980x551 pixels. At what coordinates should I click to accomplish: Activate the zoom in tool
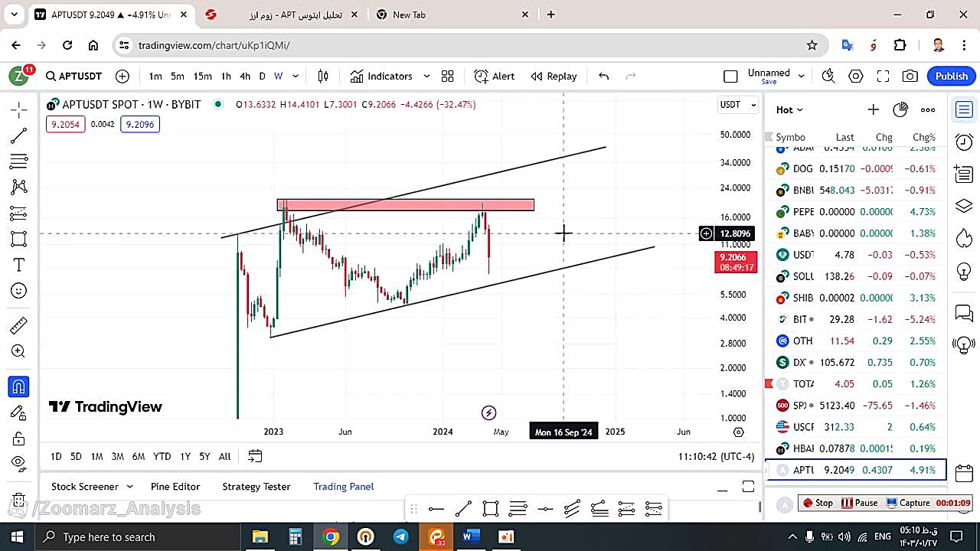click(x=19, y=351)
